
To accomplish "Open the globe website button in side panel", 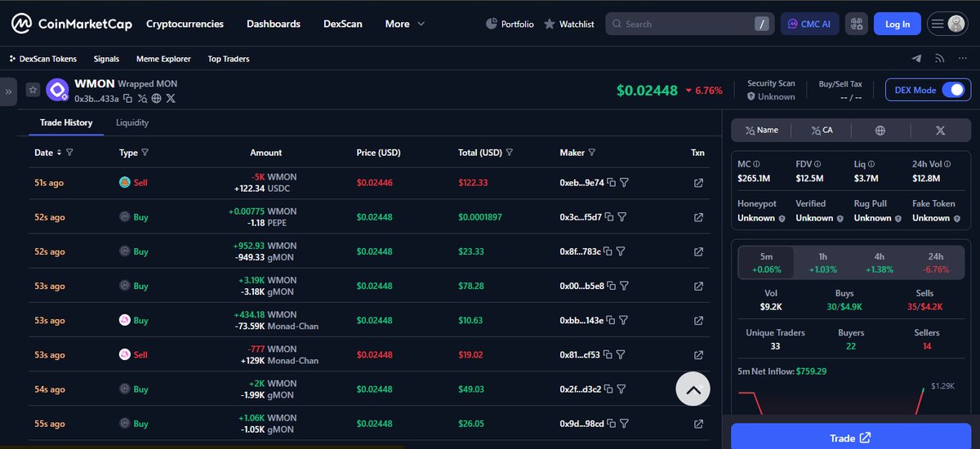I will point(880,130).
